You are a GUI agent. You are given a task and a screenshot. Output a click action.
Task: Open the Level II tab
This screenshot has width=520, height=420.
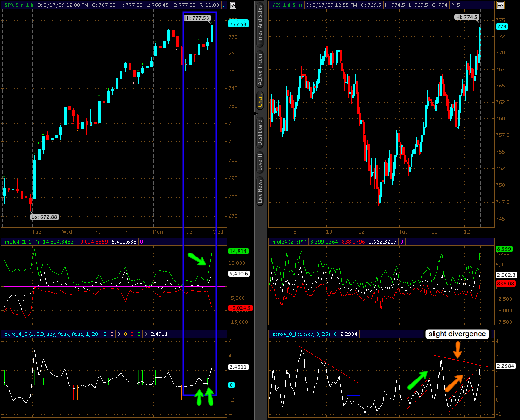(260, 162)
